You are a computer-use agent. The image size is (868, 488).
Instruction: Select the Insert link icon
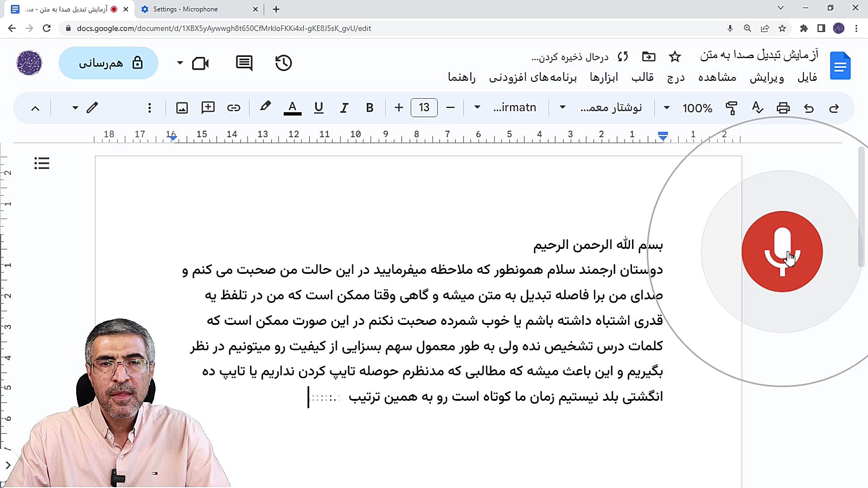coord(233,108)
